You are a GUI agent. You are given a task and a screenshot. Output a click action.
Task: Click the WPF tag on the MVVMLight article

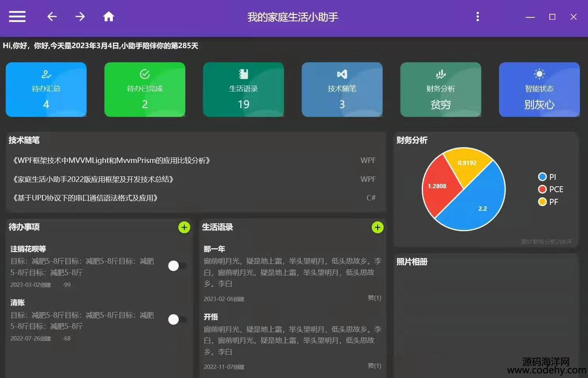click(368, 161)
